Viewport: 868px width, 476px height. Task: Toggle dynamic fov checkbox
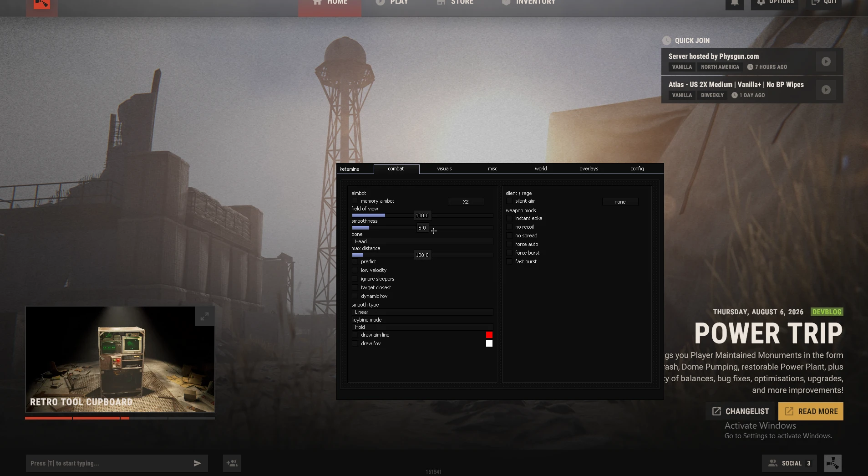[x=355, y=296]
